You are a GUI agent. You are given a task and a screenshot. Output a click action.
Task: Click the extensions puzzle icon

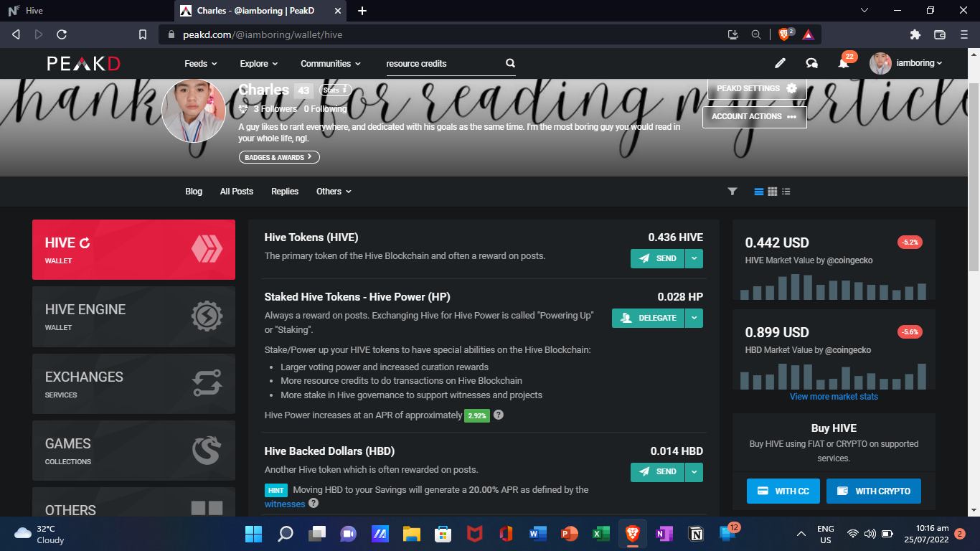(x=915, y=34)
